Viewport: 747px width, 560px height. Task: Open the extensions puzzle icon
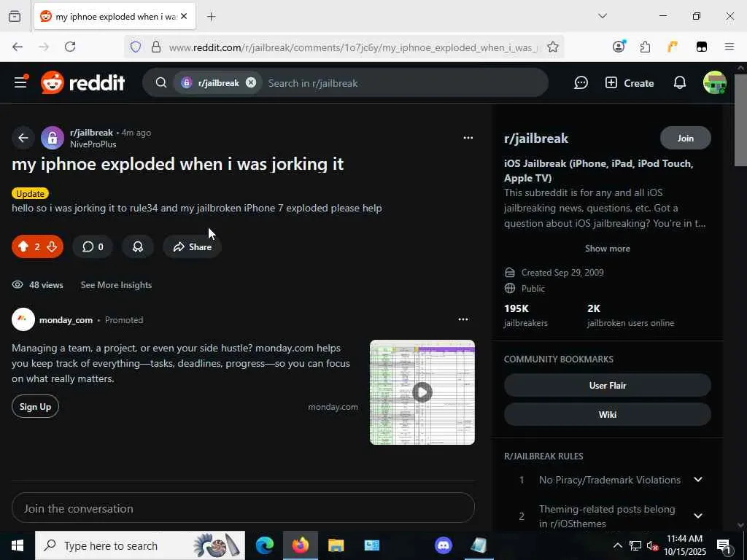tap(645, 47)
